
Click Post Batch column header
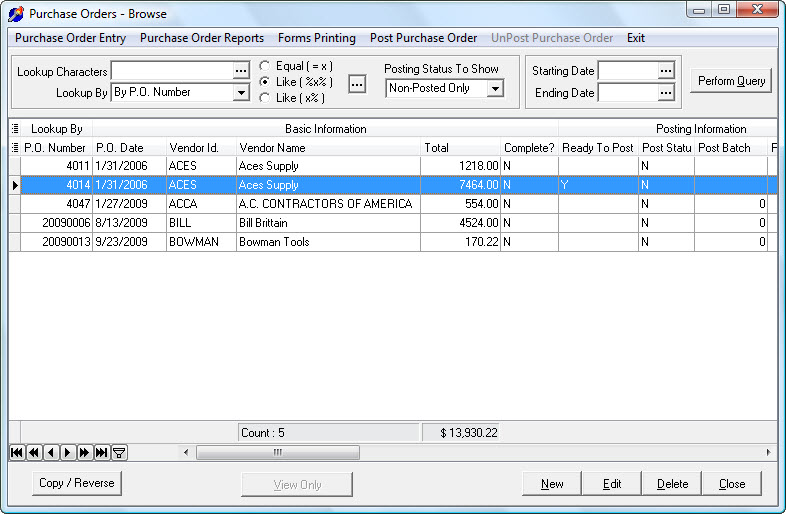point(731,148)
